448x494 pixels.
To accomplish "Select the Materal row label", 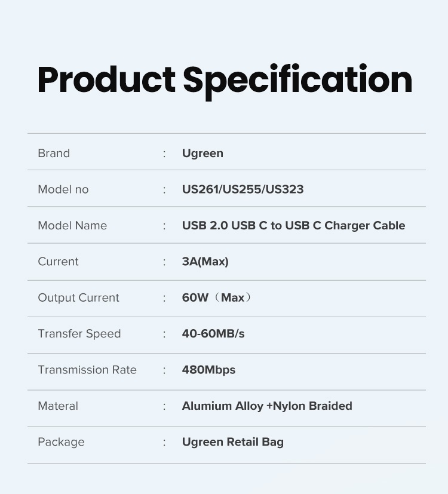I will click(58, 406).
